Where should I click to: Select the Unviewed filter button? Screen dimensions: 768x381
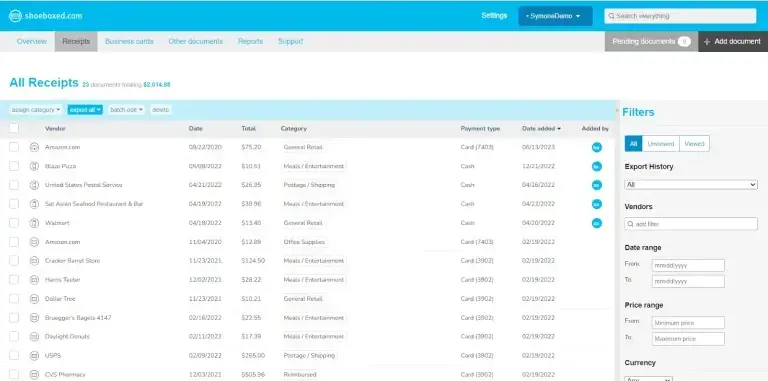pos(661,144)
